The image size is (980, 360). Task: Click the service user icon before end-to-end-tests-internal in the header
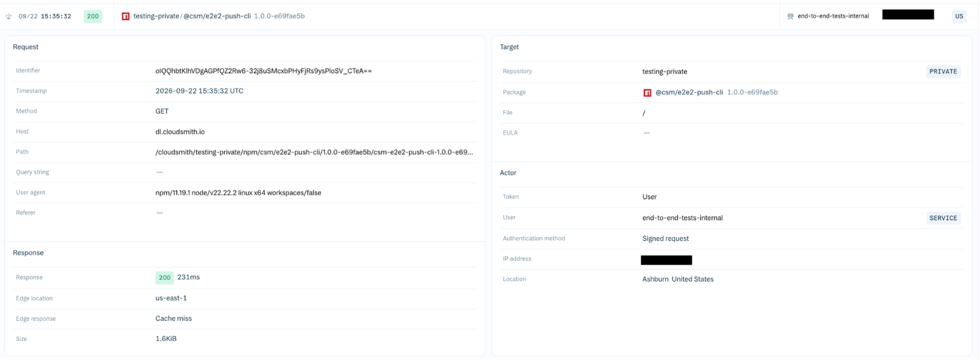790,16
